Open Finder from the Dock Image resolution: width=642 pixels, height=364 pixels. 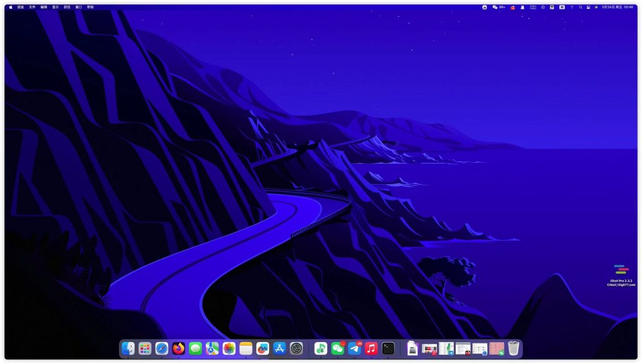point(128,348)
